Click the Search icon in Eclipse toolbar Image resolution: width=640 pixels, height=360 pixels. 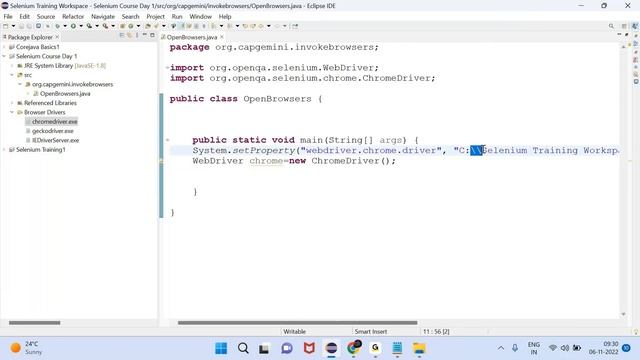tap(611, 26)
